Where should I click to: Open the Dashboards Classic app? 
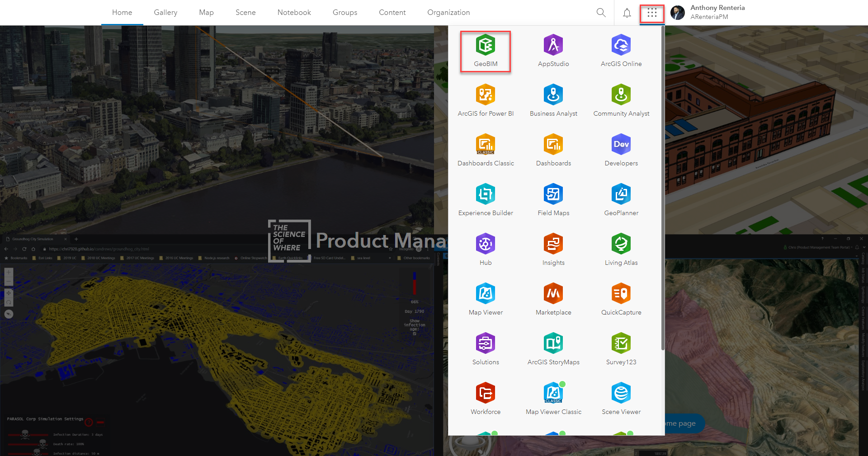(x=485, y=149)
